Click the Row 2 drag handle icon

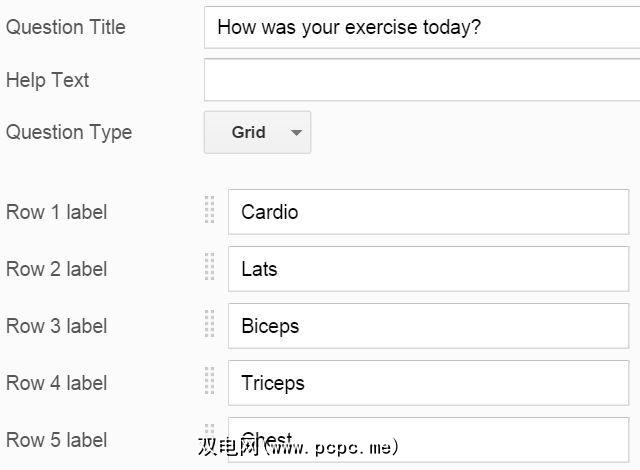[210, 268]
